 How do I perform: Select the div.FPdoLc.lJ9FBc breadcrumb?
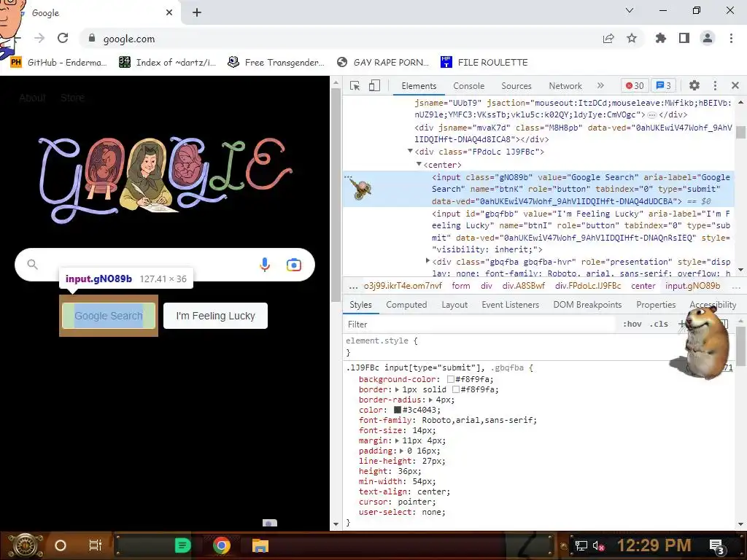tap(588, 286)
